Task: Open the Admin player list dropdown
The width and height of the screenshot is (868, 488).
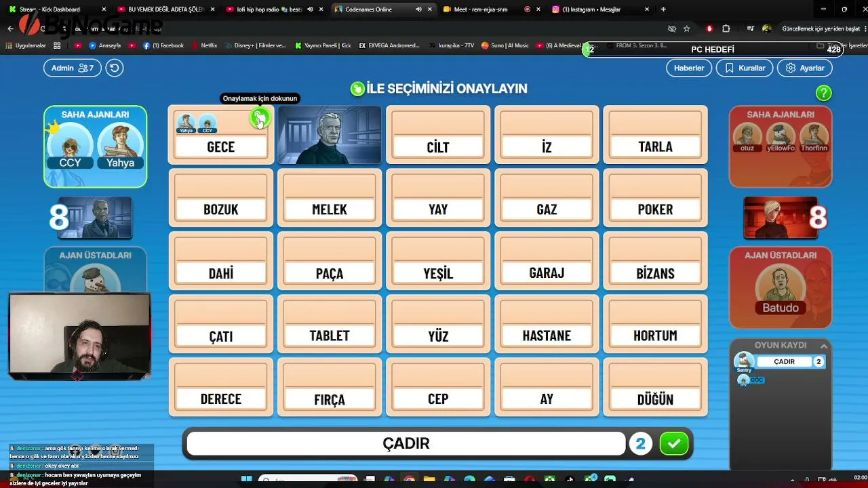Action: point(73,68)
